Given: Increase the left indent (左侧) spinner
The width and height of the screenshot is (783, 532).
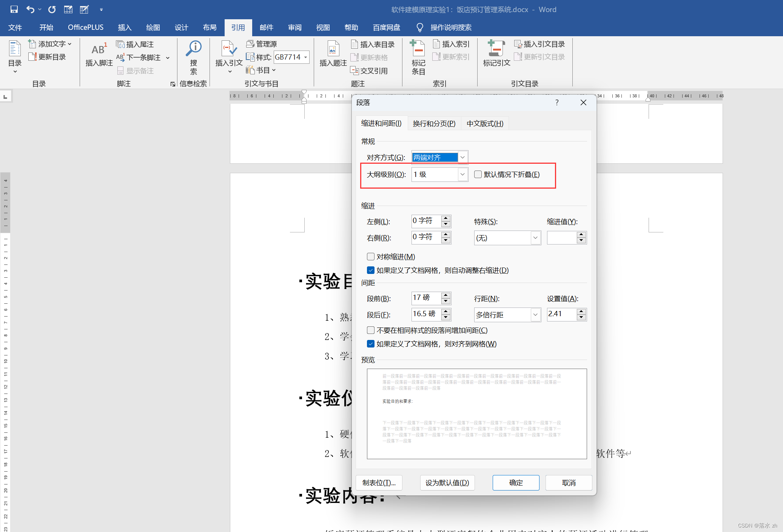Looking at the screenshot, I should pyautogui.click(x=446, y=218).
